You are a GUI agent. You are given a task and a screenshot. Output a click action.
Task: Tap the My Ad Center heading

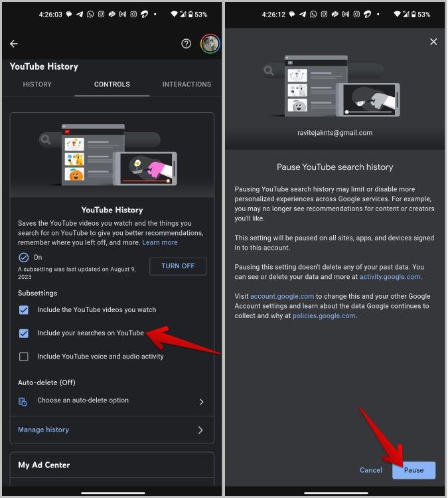click(x=44, y=465)
